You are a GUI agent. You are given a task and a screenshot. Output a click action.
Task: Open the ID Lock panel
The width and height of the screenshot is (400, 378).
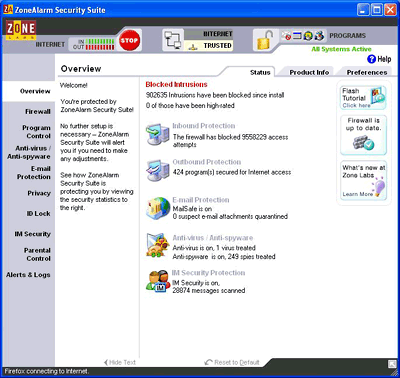[x=38, y=213]
